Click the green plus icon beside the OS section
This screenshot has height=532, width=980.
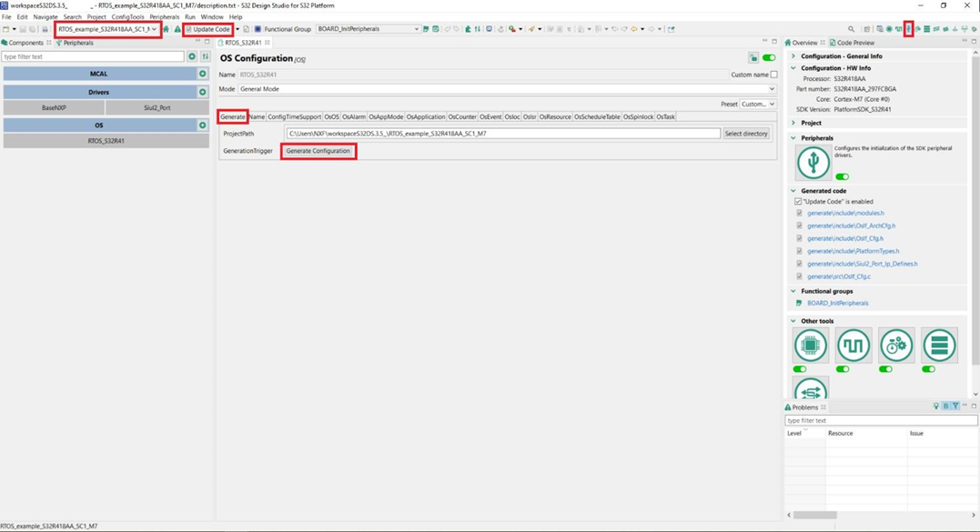pos(202,125)
